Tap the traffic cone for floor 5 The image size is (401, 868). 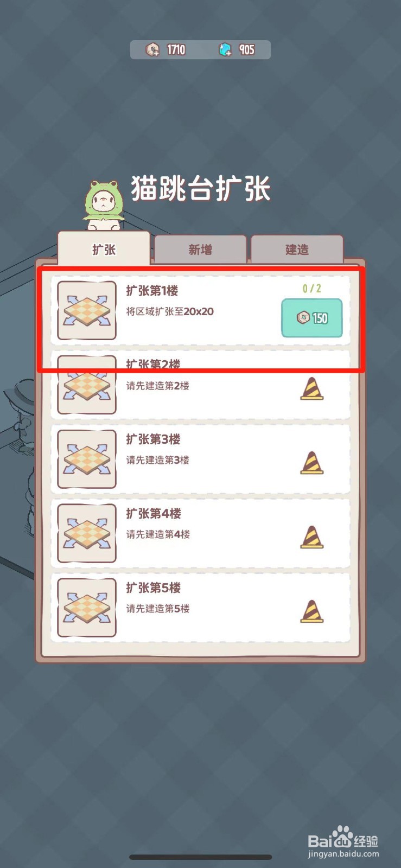(312, 611)
